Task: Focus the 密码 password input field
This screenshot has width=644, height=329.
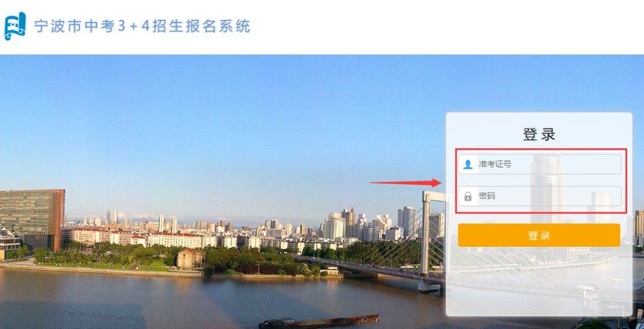Action: click(539, 196)
